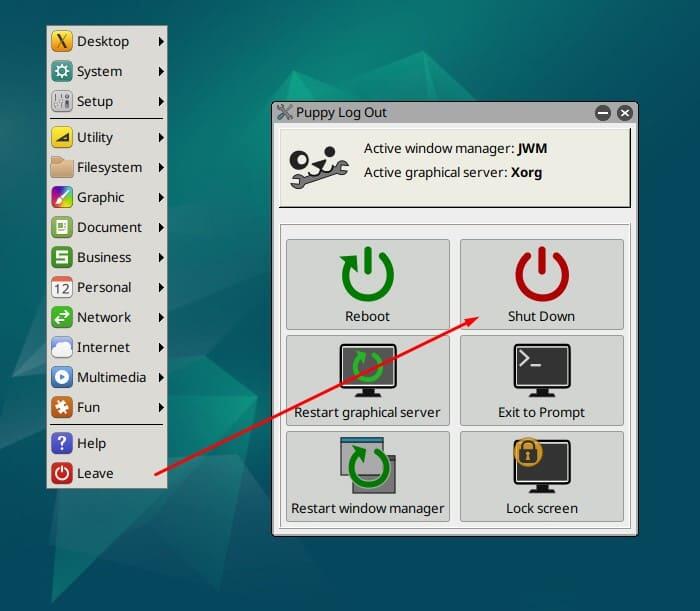This screenshot has height=611, width=700.
Task: Click the Fun orange puzzle icon
Action: tap(62, 407)
